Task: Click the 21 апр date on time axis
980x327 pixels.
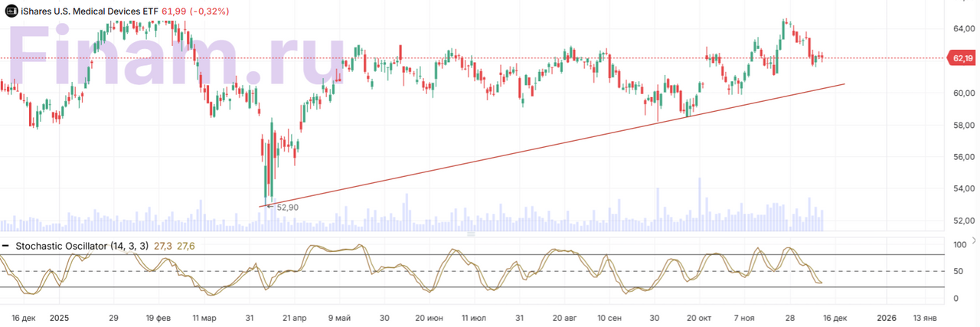Action: (295, 316)
